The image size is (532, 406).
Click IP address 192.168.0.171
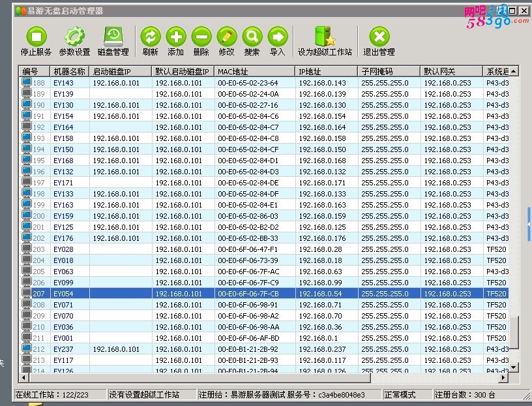322,183
